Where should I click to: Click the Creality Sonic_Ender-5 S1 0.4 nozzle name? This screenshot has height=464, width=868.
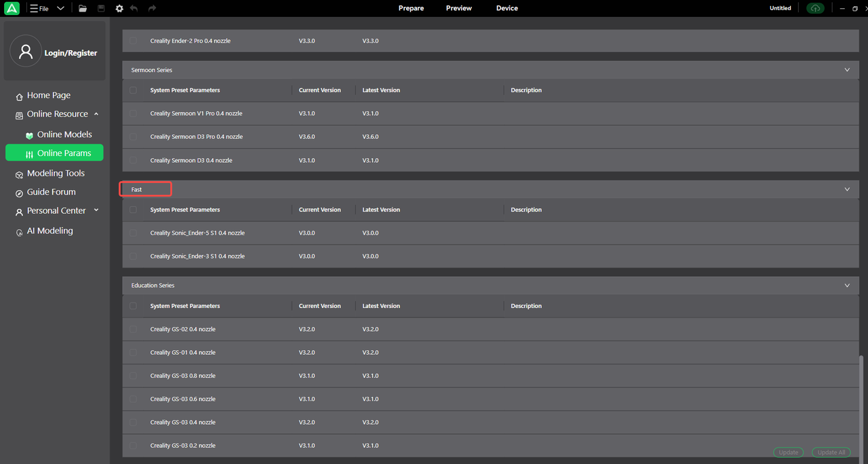click(197, 233)
